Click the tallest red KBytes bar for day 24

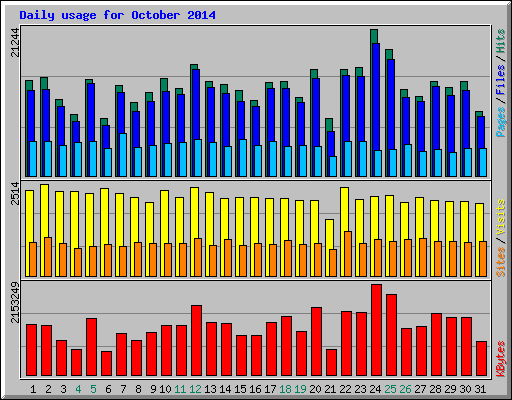pyautogui.click(x=377, y=330)
